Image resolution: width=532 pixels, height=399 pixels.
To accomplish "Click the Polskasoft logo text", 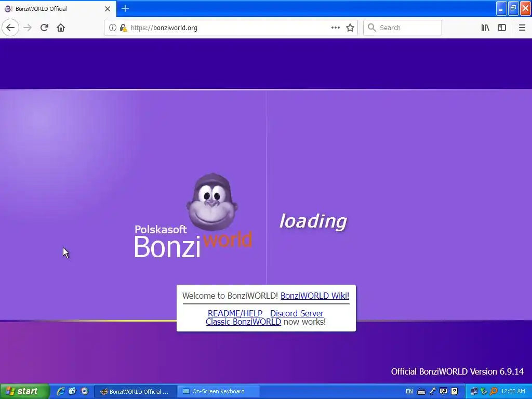I will coord(161,230).
